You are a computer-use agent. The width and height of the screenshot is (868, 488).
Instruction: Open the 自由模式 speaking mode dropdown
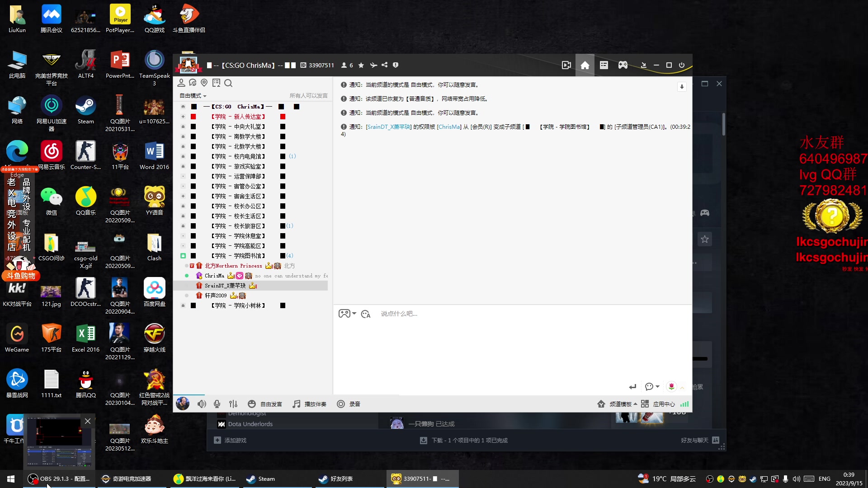193,96
